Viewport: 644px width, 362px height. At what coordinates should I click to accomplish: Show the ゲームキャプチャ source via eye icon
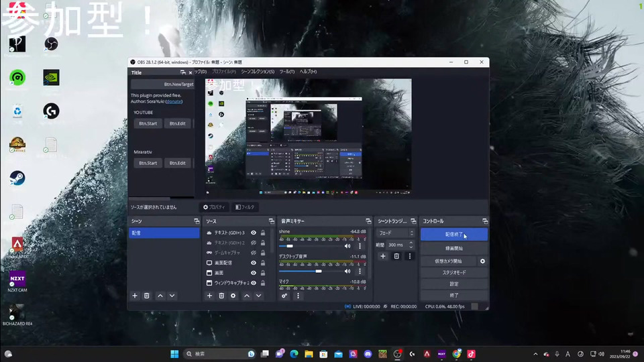[254, 253]
